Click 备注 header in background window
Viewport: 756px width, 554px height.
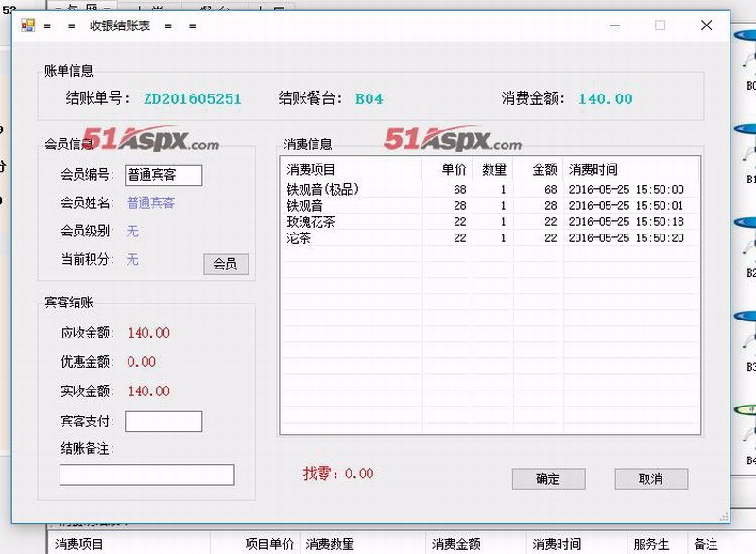pos(706,545)
